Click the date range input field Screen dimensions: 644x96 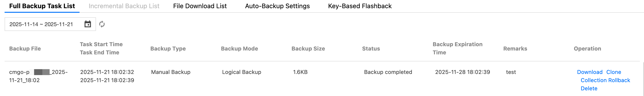pos(41,24)
